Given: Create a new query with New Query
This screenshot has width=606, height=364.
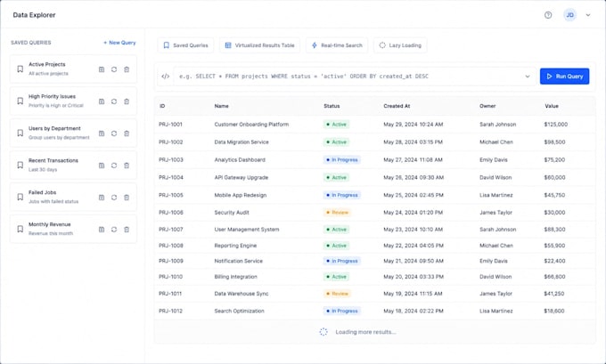Looking at the screenshot, I should pos(119,43).
